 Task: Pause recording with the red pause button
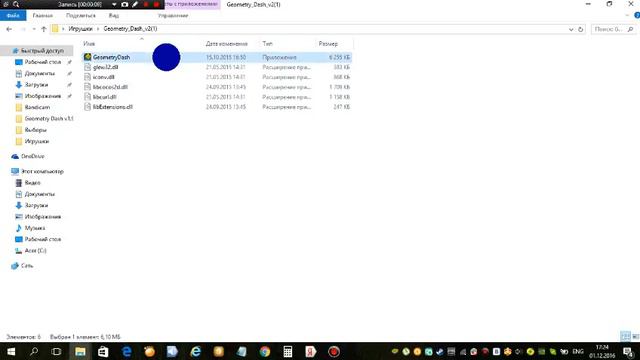pyautogui.click(x=146, y=4)
